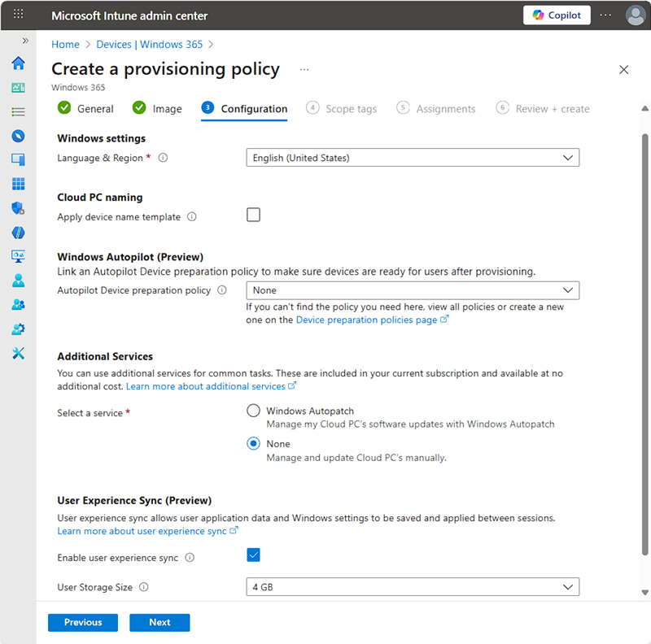The image size is (651, 644).
Task: Switch to the Scope tags tab
Action: (350, 108)
